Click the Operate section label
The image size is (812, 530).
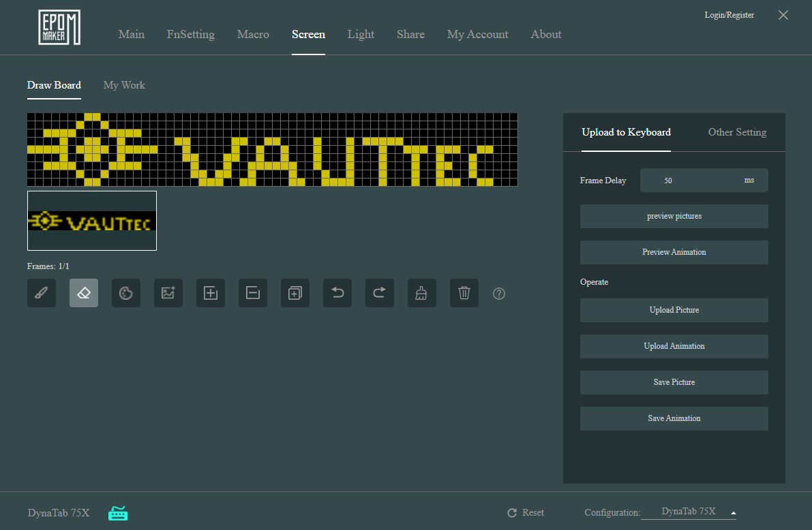pyautogui.click(x=594, y=282)
